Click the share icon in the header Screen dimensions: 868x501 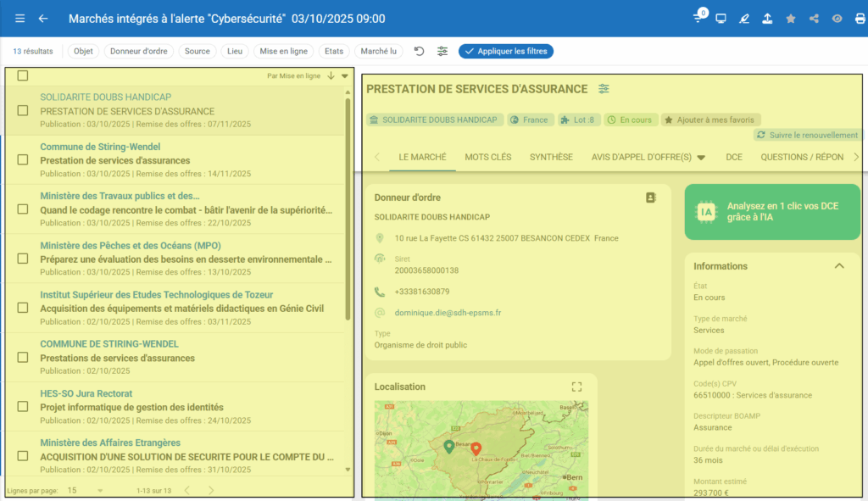[815, 19]
